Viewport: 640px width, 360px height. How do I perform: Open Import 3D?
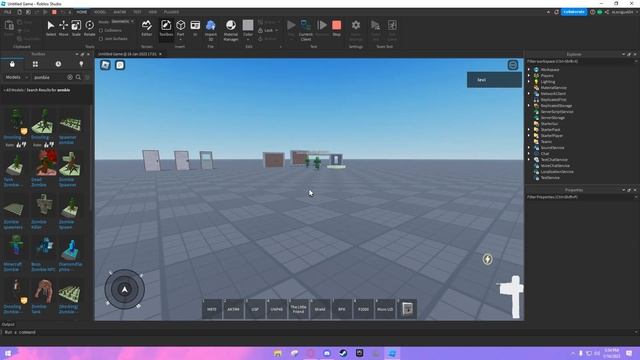(x=211, y=30)
